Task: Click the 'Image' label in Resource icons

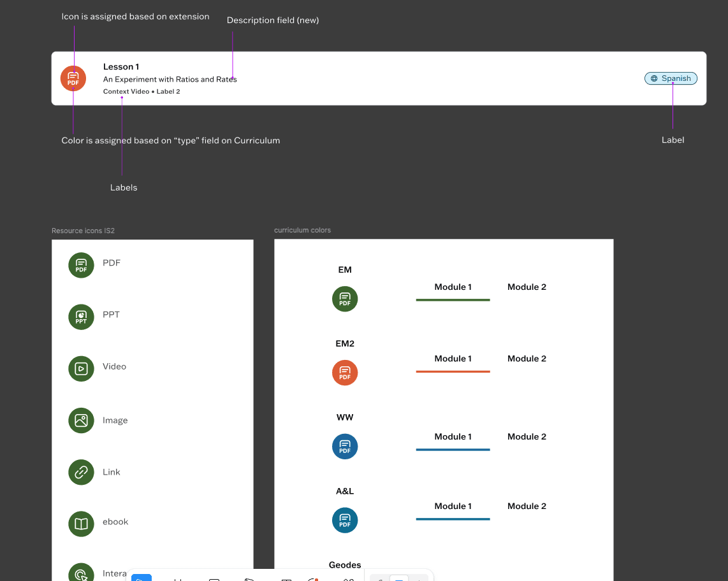Action: coord(115,420)
